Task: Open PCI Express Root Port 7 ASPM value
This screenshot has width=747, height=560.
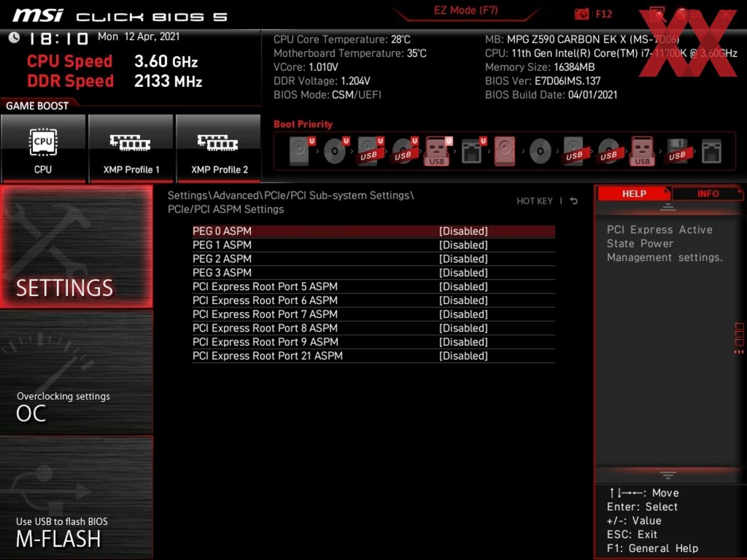Action: coord(463,314)
